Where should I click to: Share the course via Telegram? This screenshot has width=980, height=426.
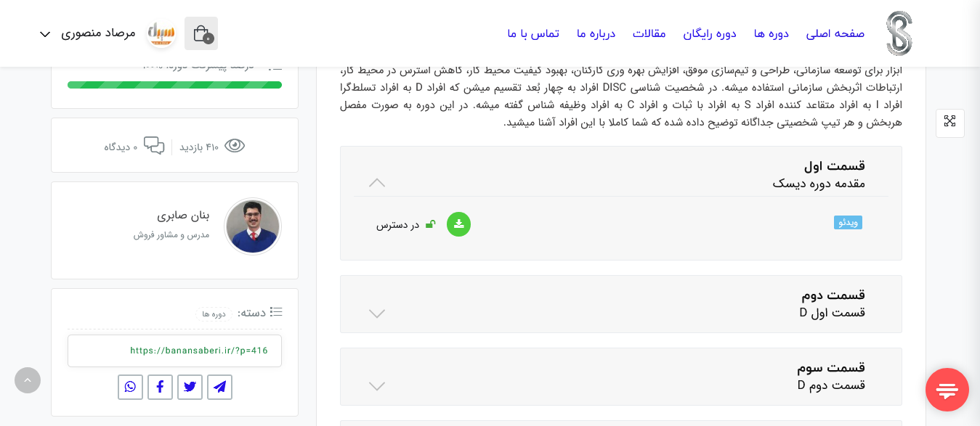219,387
